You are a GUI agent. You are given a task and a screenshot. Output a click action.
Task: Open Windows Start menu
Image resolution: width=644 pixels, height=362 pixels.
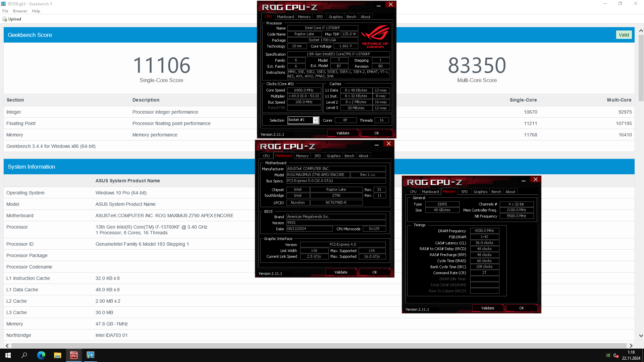click(8, 355)
